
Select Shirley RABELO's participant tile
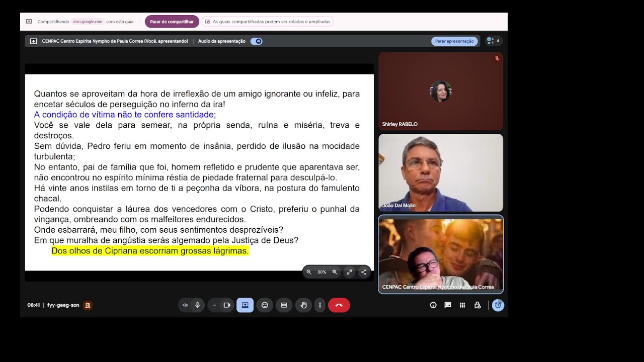(441, 91)
